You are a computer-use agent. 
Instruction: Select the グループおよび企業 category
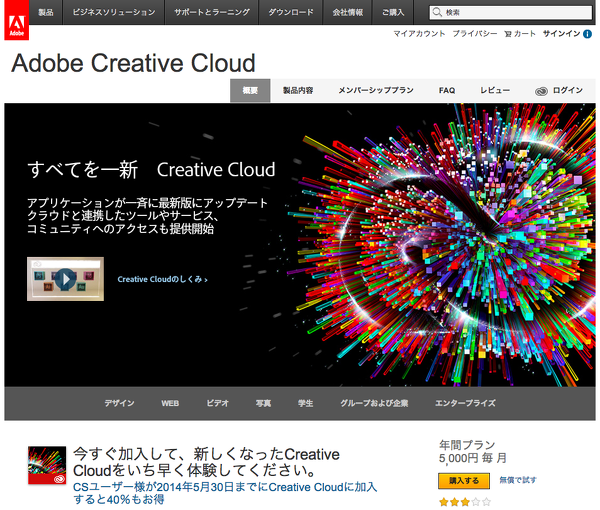pos(374,403)
